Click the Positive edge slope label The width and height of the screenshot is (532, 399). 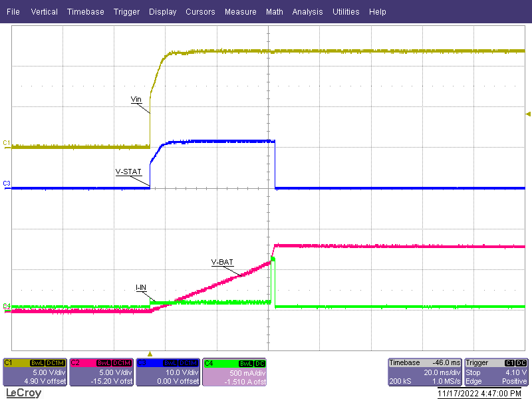[x=514, y=379]
